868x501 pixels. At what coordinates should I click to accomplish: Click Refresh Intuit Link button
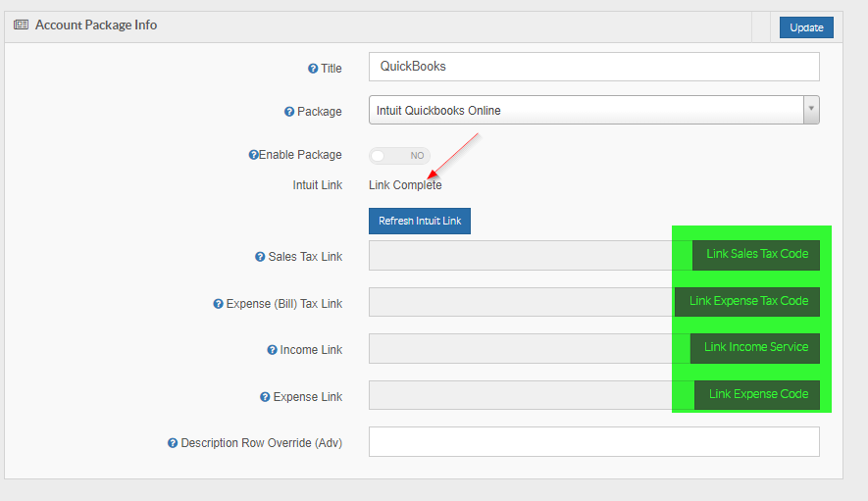[420, 221]
